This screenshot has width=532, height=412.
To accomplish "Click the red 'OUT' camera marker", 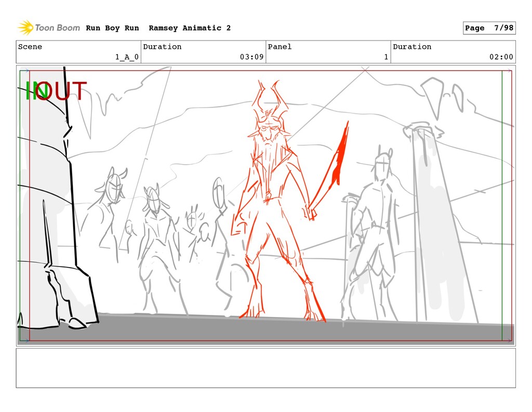I will 61,91.
